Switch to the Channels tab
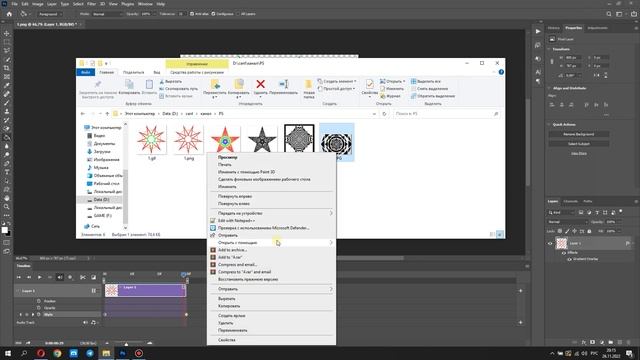640x360 pixels. pyautogui.click(x=570, y=201)
